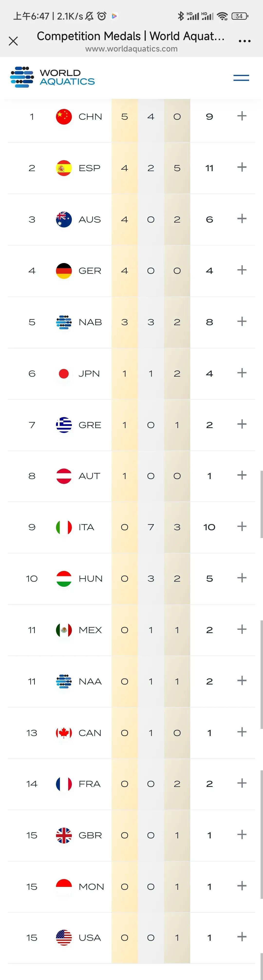263x980 pixels.
Task: Click the NAB neutral athletes emblem
Action: pos(64,322)
